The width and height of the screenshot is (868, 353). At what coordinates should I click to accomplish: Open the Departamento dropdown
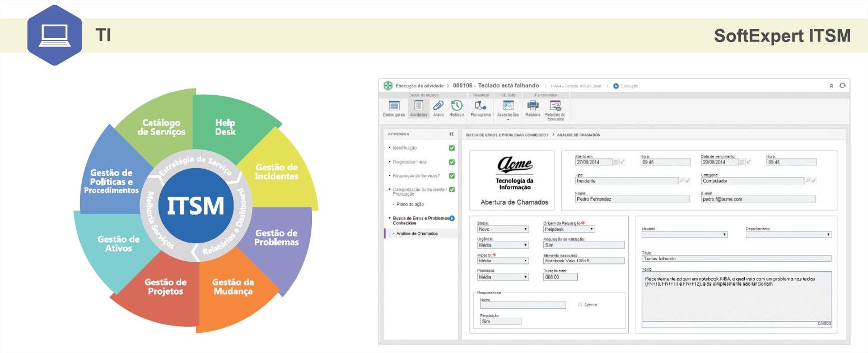(x=788, y=234)
